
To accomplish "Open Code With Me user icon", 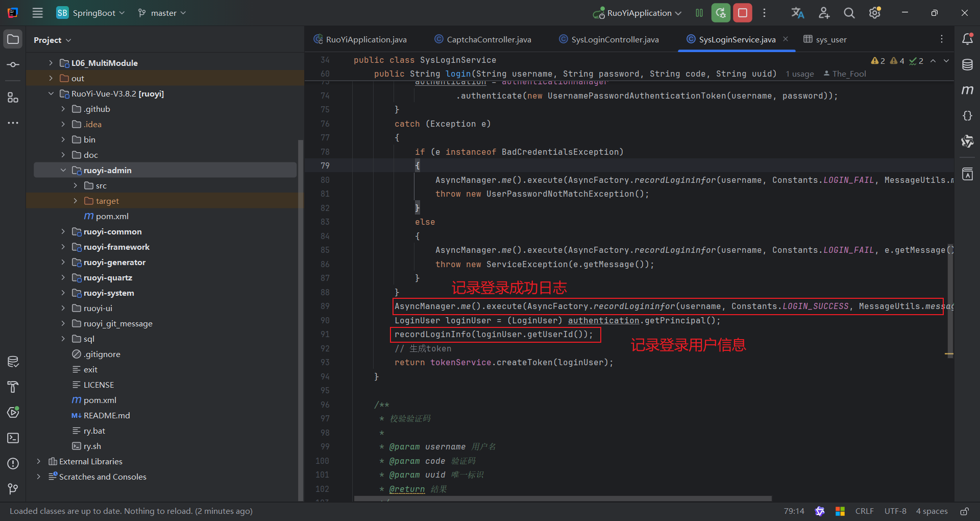I will pos(824,13).
